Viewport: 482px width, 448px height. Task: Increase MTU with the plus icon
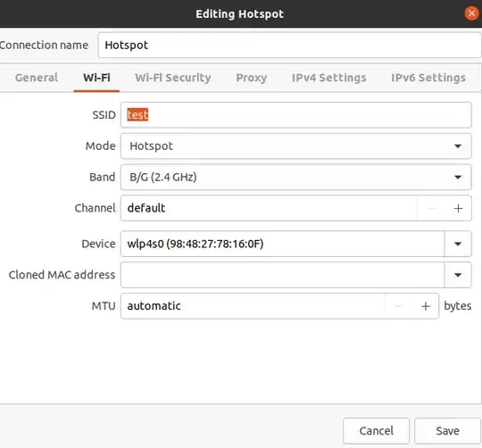tap(426, 306)
